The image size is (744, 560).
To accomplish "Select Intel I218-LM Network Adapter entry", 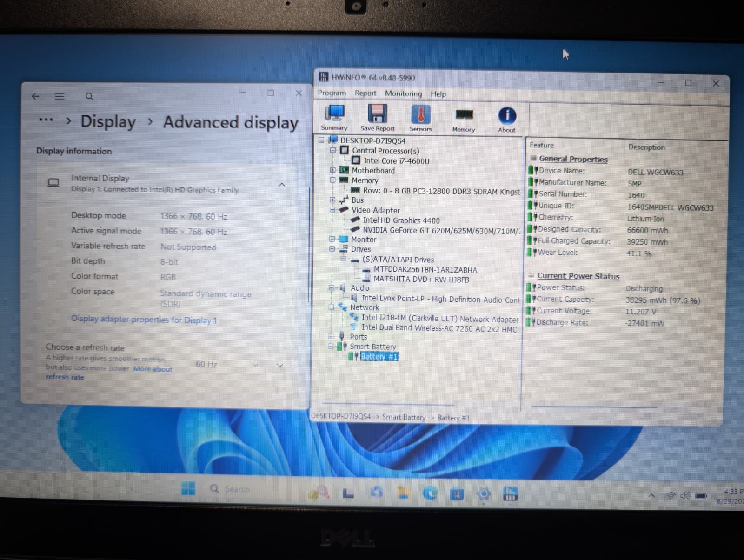I will coord(440,319).
